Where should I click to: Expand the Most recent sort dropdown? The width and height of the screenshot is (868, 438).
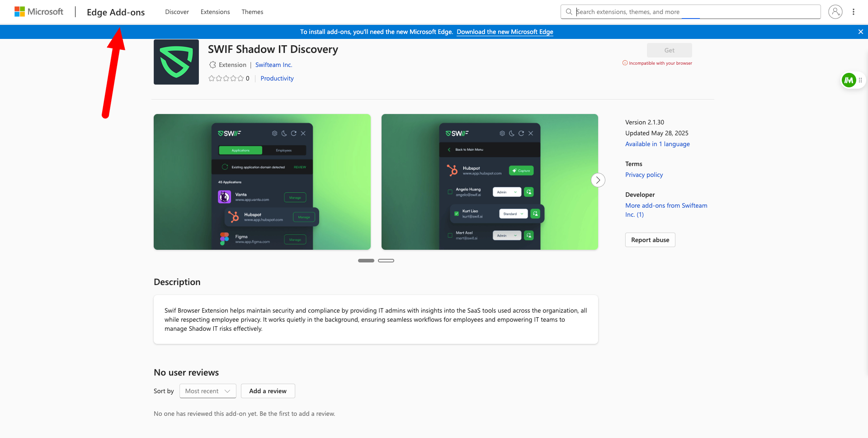click(x=208, y=391)
